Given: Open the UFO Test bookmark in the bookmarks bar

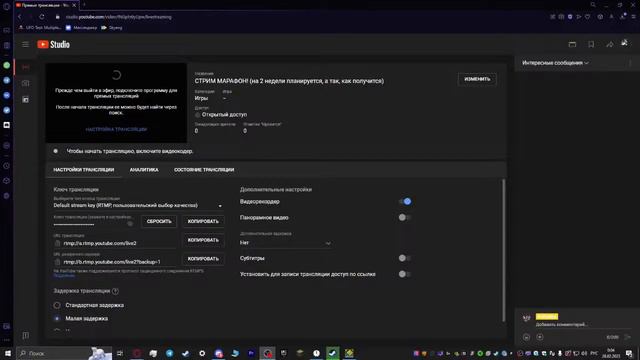Looking at the screenshot, I should click(40, 28).
